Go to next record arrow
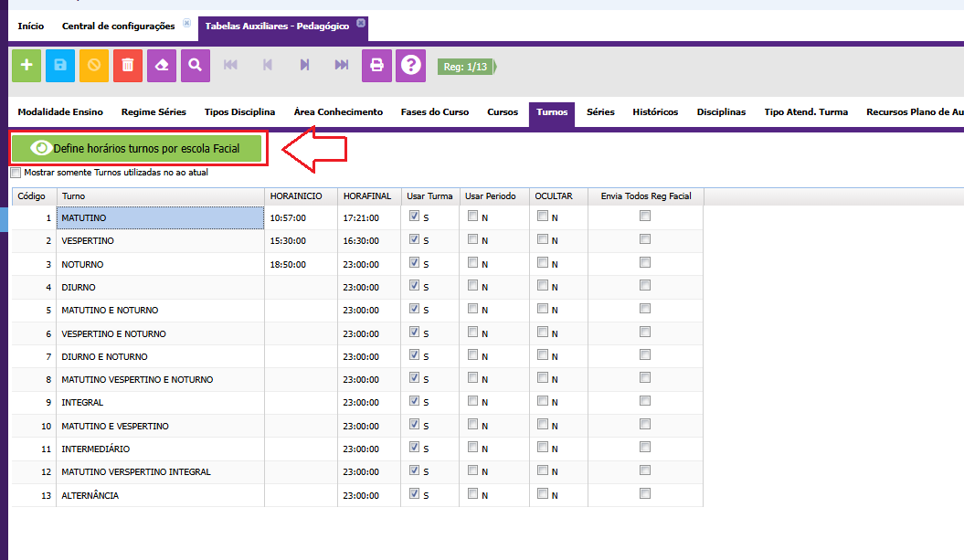Viewport: 964px width, 560px height. [x=304, y=65]
